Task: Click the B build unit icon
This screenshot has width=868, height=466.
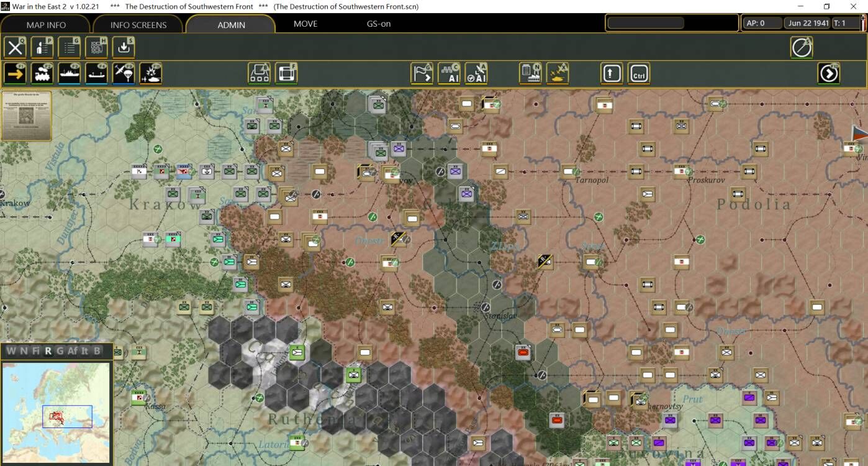Action: coord(259,73)
